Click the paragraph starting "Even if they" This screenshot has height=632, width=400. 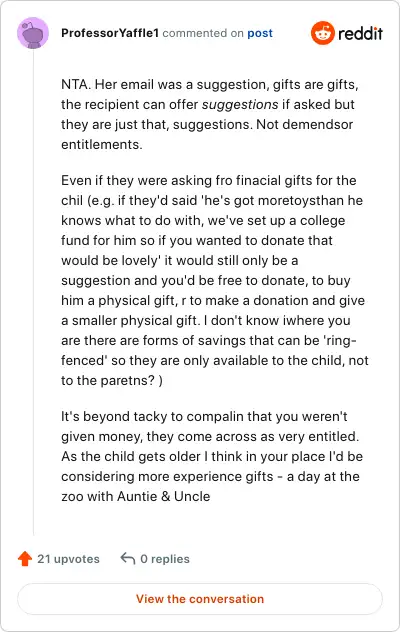coord(215,280)
